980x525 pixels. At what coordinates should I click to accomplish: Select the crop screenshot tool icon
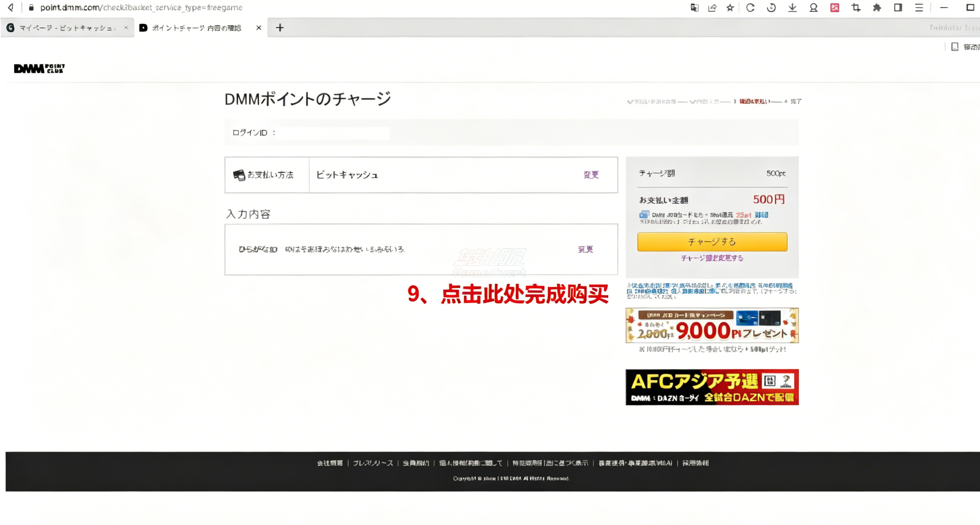[856, 8]
